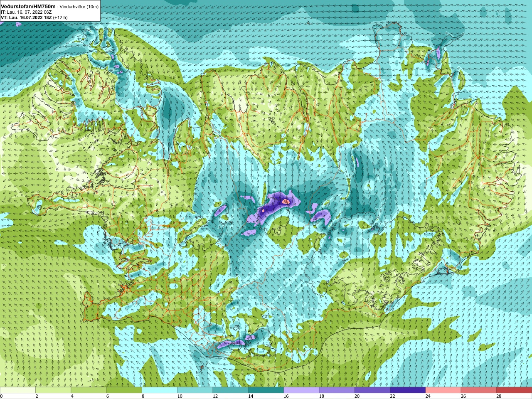Choose the 28+ red legend swatch
Screen dimensions: 532x399
pyautogui.click(x=514, y=390)
